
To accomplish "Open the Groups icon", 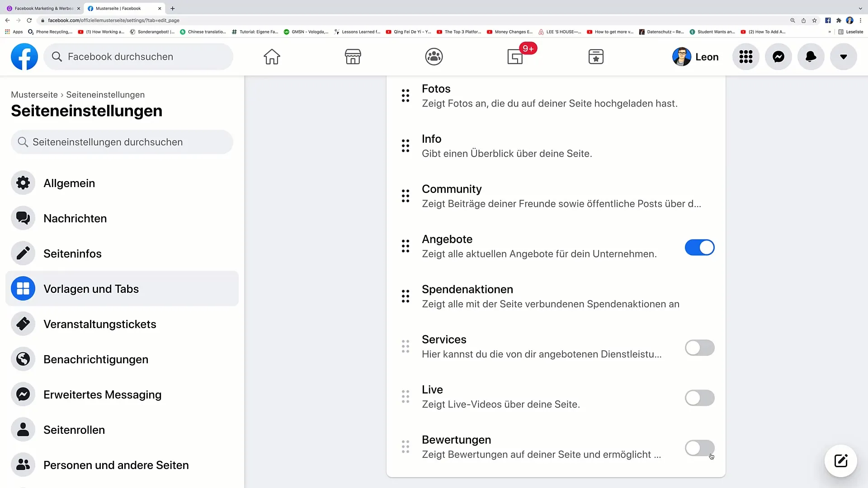I will (x=434, y=56).
